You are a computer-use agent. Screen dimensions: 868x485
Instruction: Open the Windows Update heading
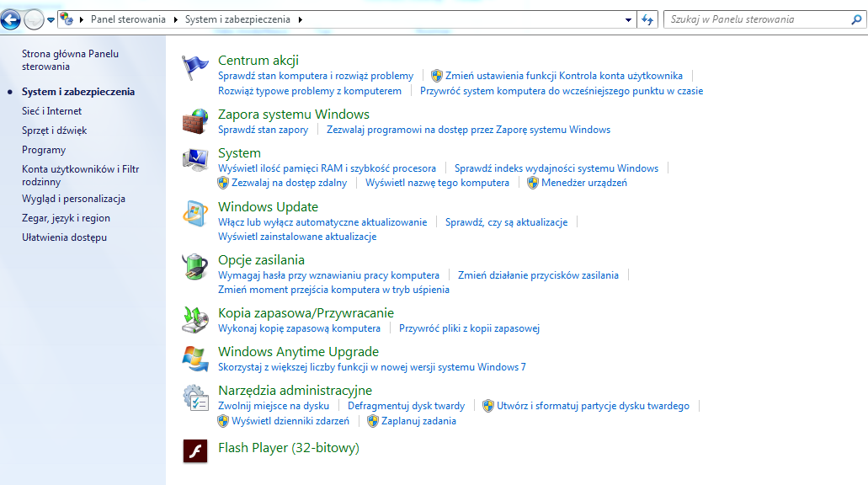point(268,206)
